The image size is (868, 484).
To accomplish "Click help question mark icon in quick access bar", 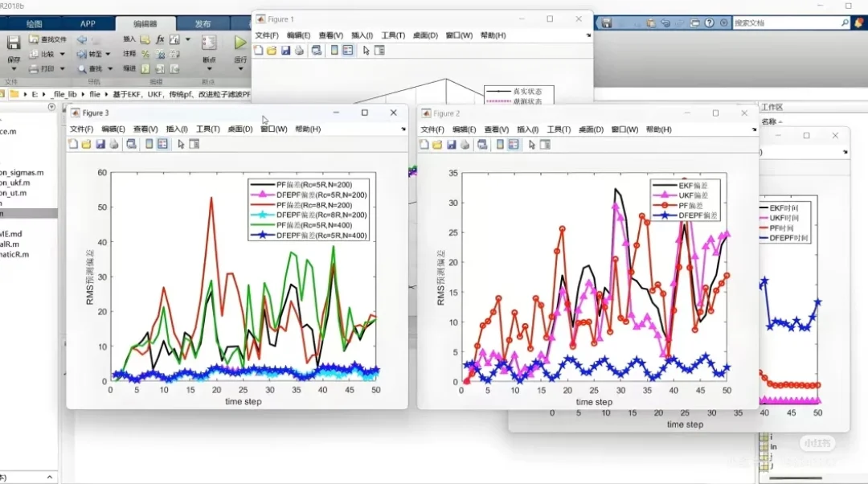I will pyautogui.click(x=710, y=23).
